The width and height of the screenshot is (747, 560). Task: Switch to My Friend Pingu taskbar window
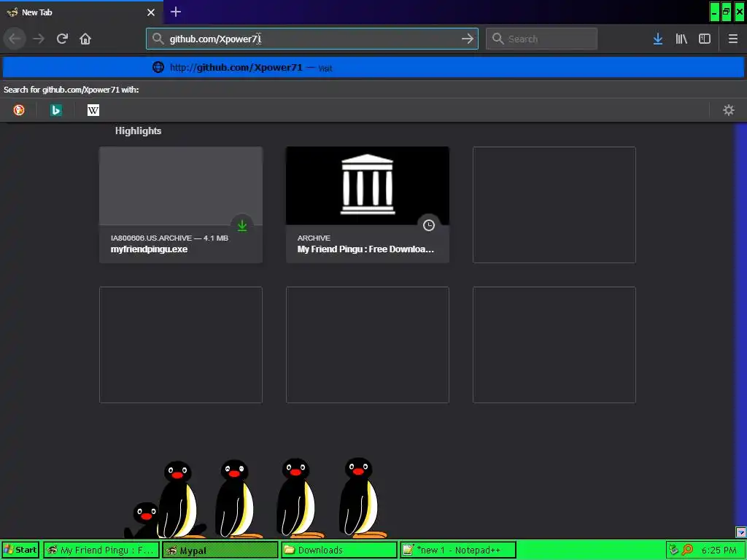point(101,550)
